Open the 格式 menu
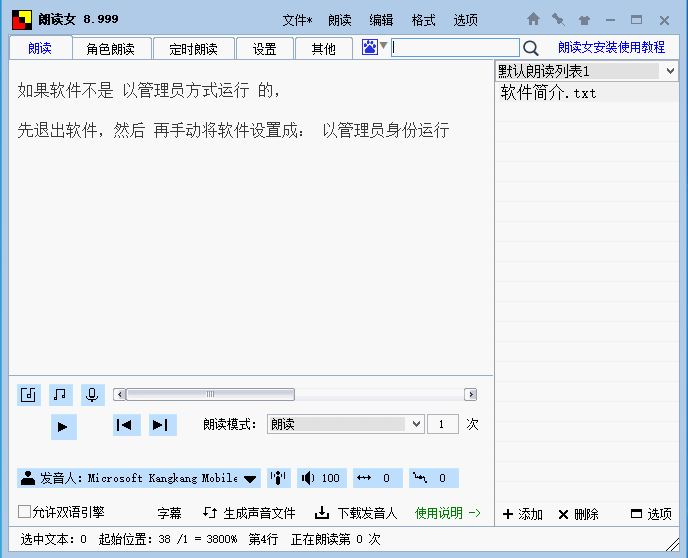This screenshot has width=688, height=558. [423, 20]
